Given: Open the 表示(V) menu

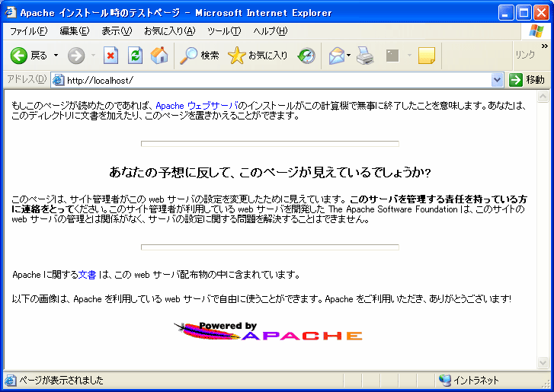Looking at the screenshot, I should [x=117, y=31].
